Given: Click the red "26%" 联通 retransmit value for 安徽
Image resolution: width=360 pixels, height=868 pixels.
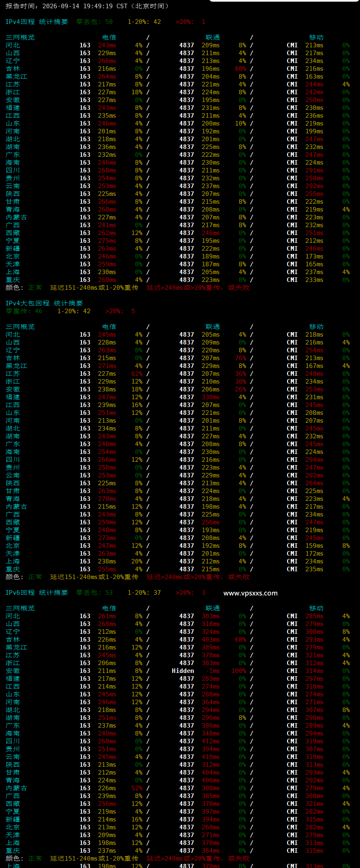Looking at the screenshot, I should pyautogui.click(x=241, y=389).
